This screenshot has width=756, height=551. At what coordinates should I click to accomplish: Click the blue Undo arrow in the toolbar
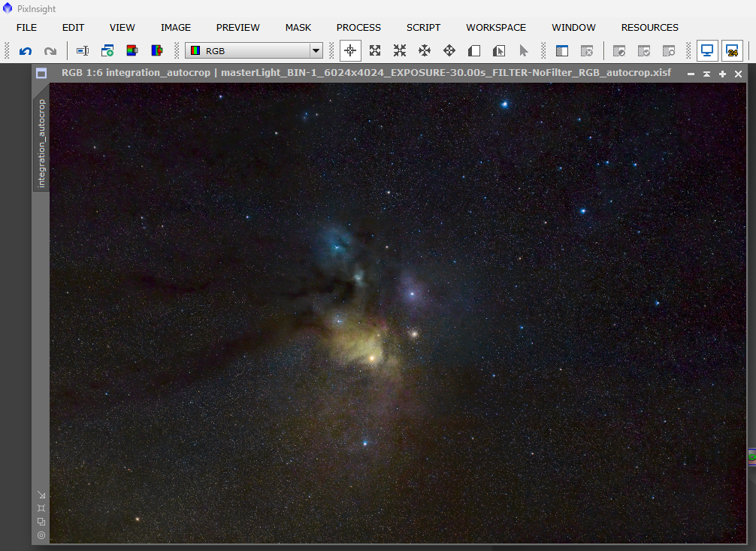[26, 50]
